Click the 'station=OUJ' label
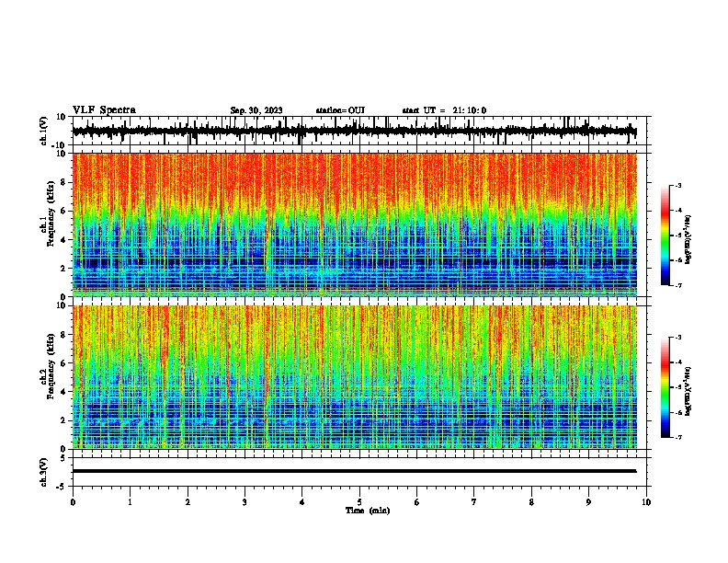Screen dimensions: 728x563 [x=340, y=110]
